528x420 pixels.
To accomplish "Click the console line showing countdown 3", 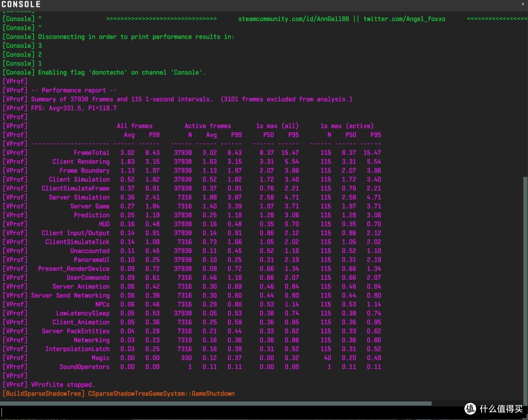I will pos(22,45).
